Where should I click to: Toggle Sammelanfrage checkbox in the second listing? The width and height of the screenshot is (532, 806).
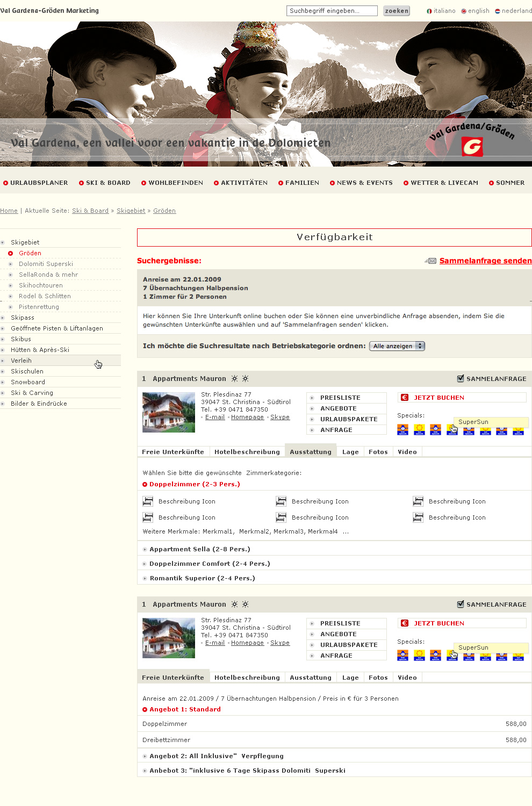point(461,604)
